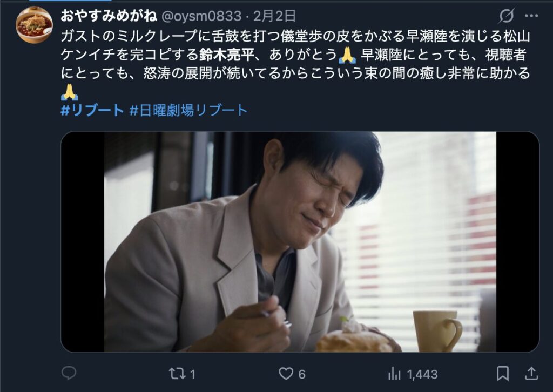Open the #リブート hashtag

[x=92, y=110]
